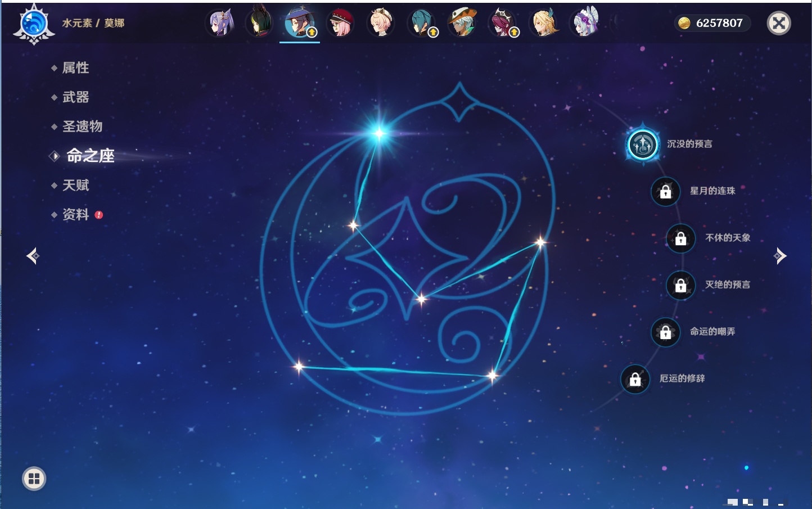This screenshot has width=812, height=509.
Task: Click the mora coin icon
Action: click(684, 23)
